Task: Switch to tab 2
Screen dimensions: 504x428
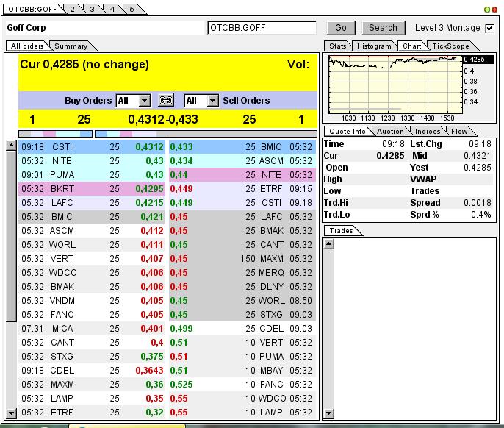Action: click(72, 9)
